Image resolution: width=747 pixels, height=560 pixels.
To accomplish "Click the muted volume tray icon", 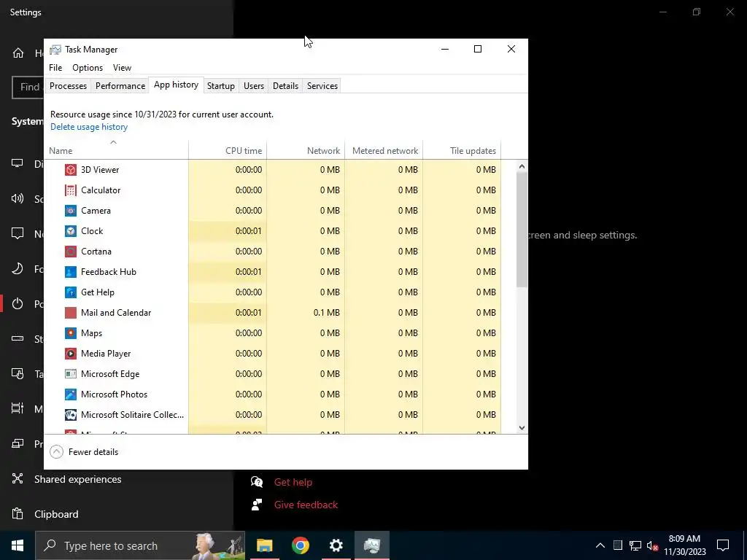I will 652,545.
